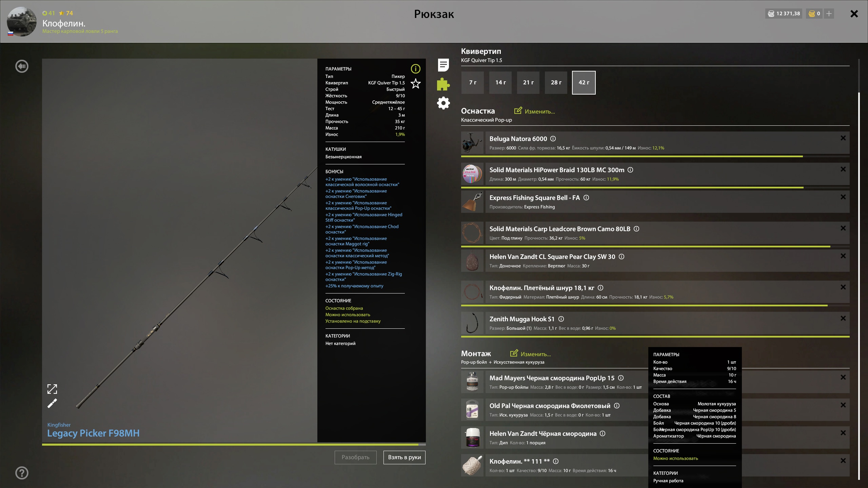Remove Плетёный шнур 18,1 кг leader
Screen dimensions: 868x488
click(x=843, y=287)
